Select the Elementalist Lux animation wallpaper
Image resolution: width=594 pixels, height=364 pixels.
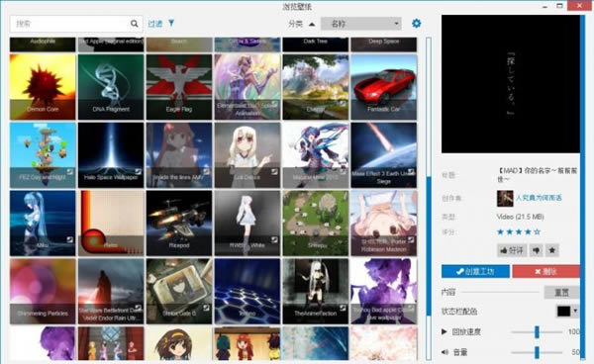tap(247, 87)
